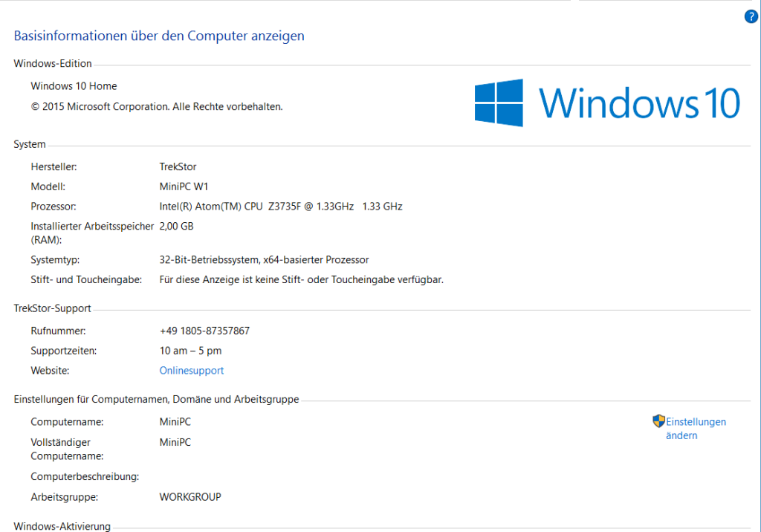This screenshot has width=761, height=532.
Task: Click the Computernamen, Domäne und Arbeitsgruppe section header
Action: click(156, 399)
